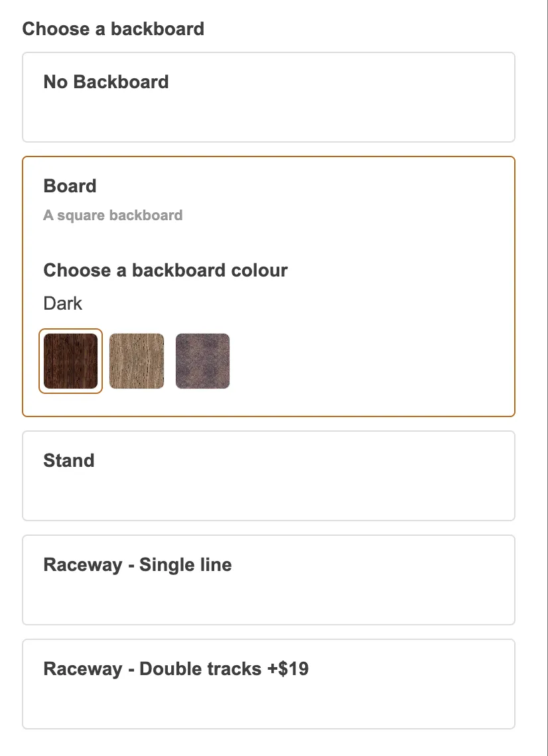Click the currently selected dark swatch thumbnail
Viewport: 548px width, 756px height.
tap(70, 361)
